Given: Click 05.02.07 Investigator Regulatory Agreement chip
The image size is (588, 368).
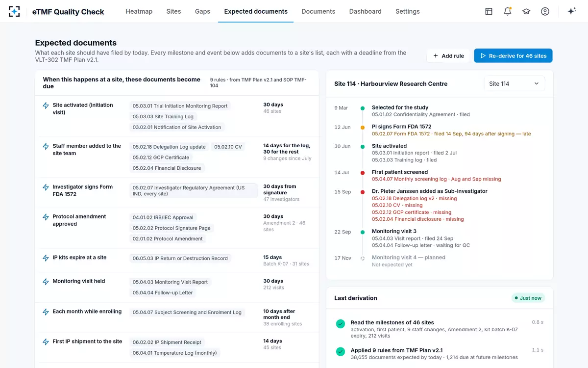Looking at the screenshot, I should click(x=194, y=191).
